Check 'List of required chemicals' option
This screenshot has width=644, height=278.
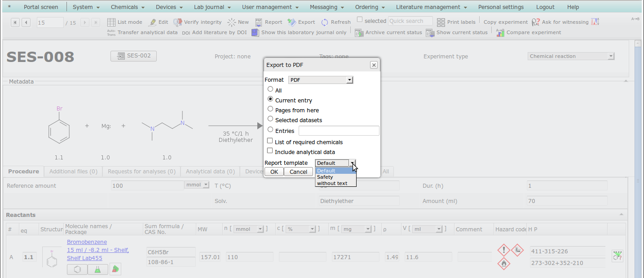pos(270,141)
